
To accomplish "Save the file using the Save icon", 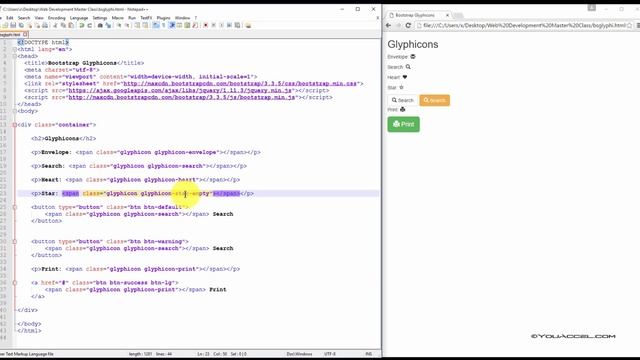I will point(13,25).
